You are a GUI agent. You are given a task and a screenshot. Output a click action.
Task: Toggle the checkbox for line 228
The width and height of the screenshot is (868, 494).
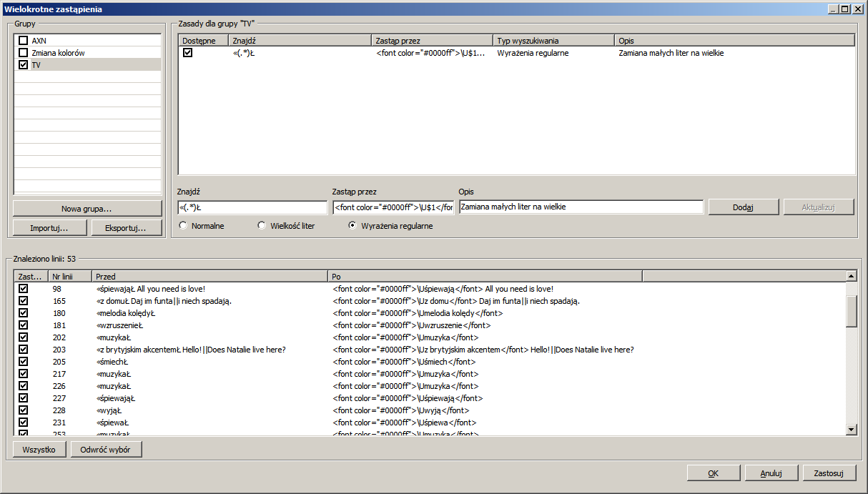[24, 410]
